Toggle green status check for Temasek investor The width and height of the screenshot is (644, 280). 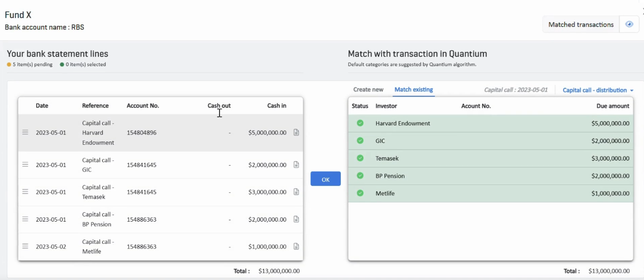tap(360, 158)
